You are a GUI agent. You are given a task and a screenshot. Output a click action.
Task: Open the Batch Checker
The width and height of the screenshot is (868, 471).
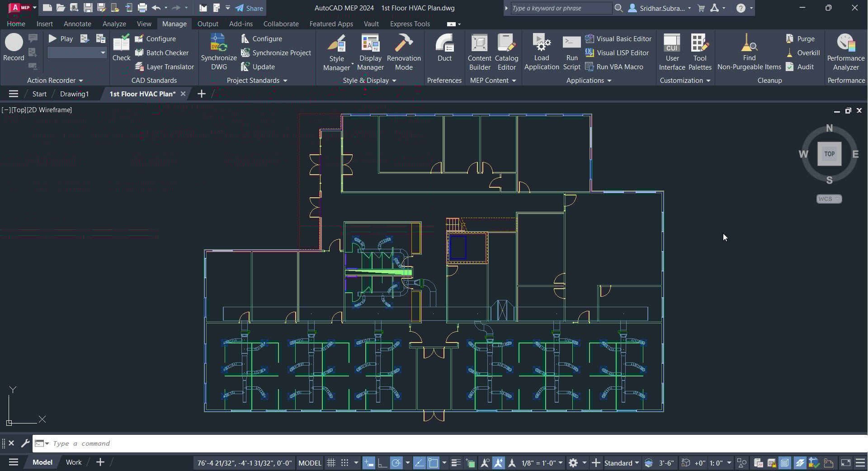[162, 53]
